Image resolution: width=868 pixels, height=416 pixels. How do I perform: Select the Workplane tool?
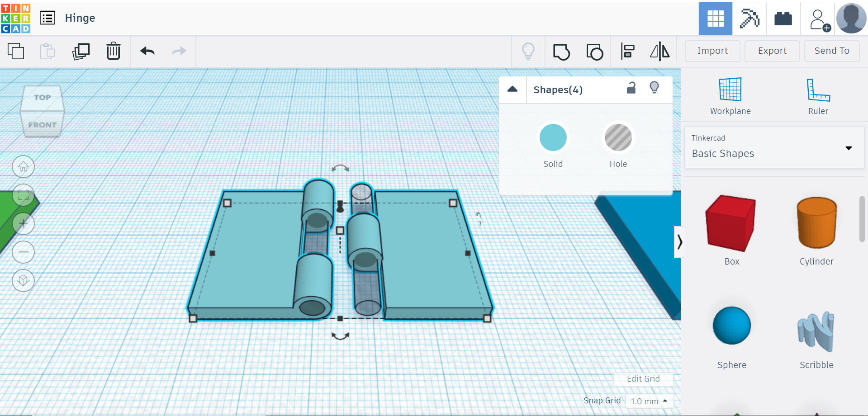(730, 95)
